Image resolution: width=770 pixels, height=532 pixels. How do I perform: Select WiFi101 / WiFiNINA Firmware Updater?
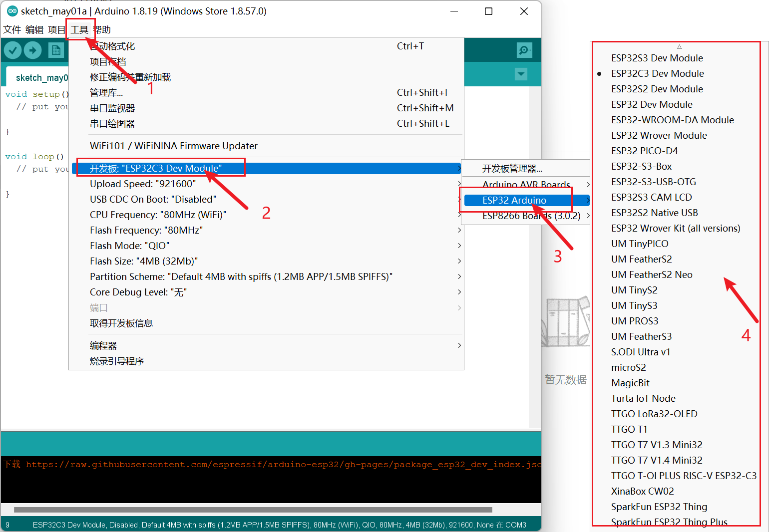pos(266,146)
